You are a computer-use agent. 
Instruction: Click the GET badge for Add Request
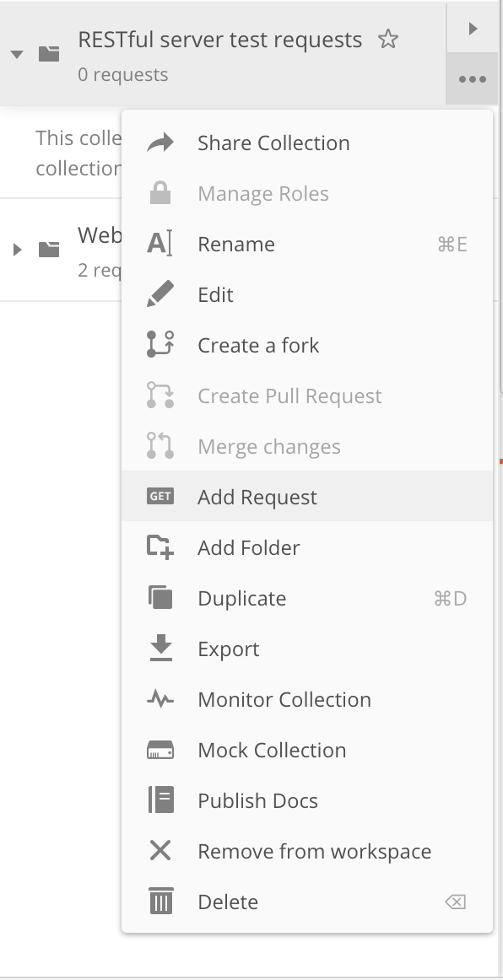tap(160, 496)
